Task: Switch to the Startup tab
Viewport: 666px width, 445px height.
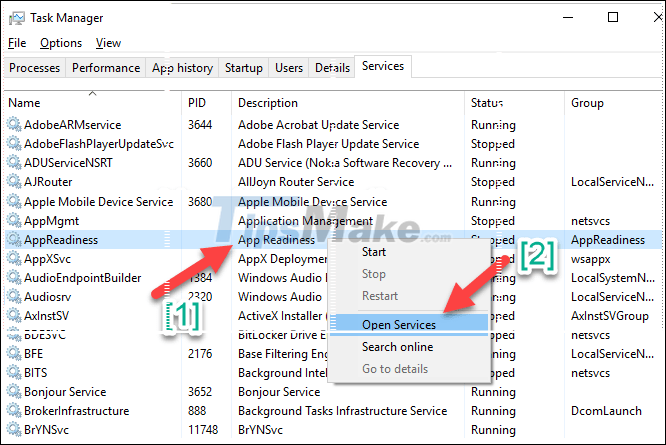Action: pos(244,68)
